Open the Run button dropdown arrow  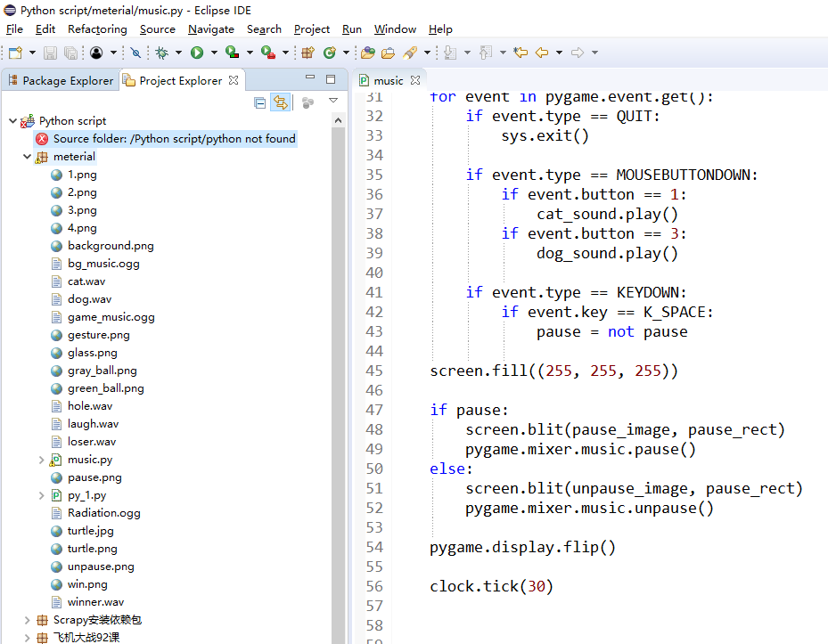(x=212, y=53)
